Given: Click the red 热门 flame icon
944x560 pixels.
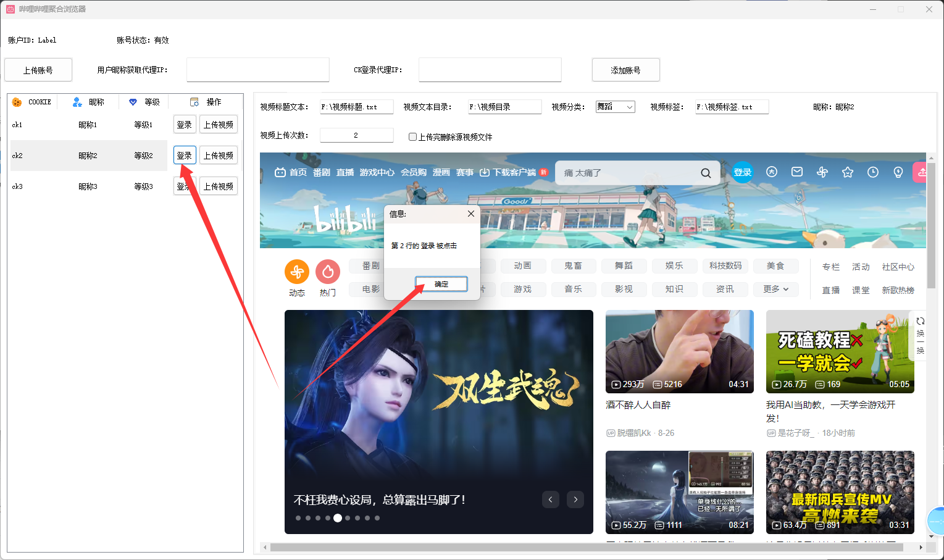Looking at the screenshot, I should point(328,272).
